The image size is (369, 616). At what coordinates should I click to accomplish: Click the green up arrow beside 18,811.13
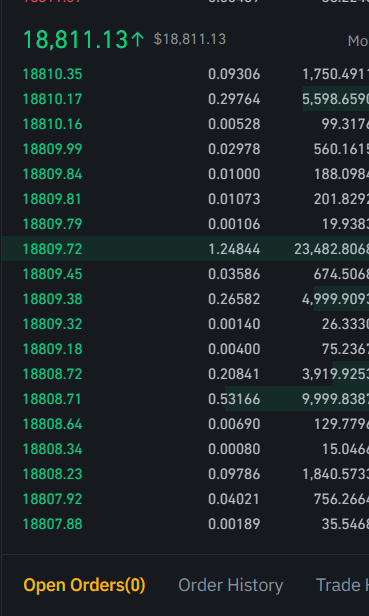coord(137,40)
